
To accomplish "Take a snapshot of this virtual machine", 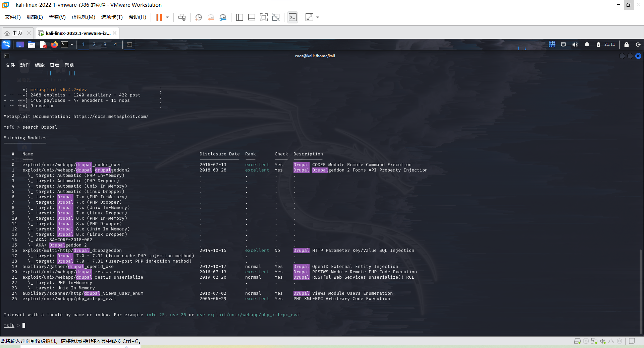I will tap(199, 17).
